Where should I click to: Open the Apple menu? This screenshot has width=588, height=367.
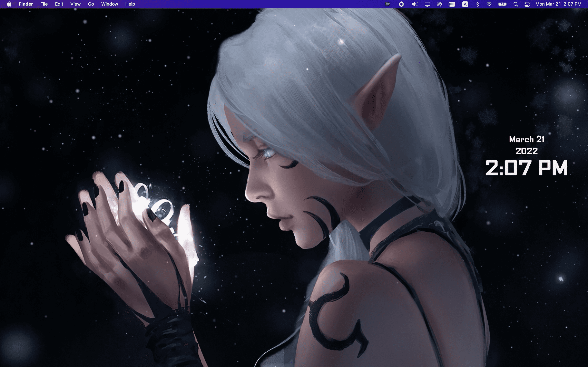point(9,4)
